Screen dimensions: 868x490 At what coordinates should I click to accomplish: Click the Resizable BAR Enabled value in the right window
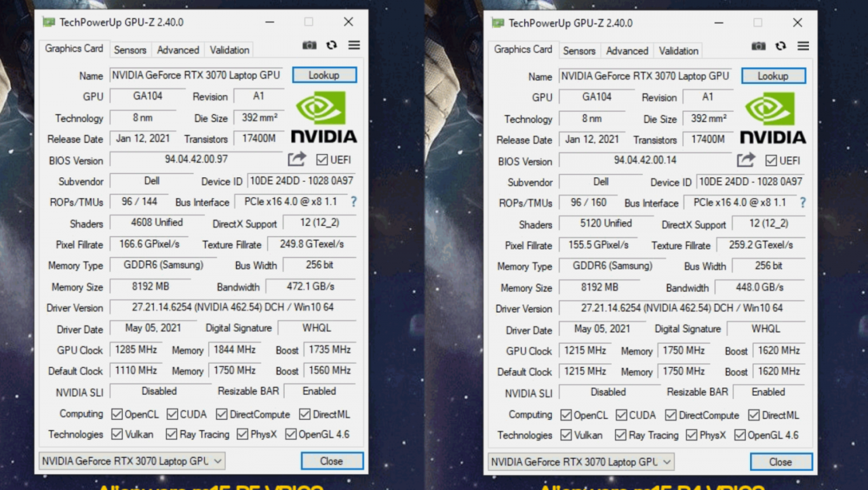coord(768,392)
